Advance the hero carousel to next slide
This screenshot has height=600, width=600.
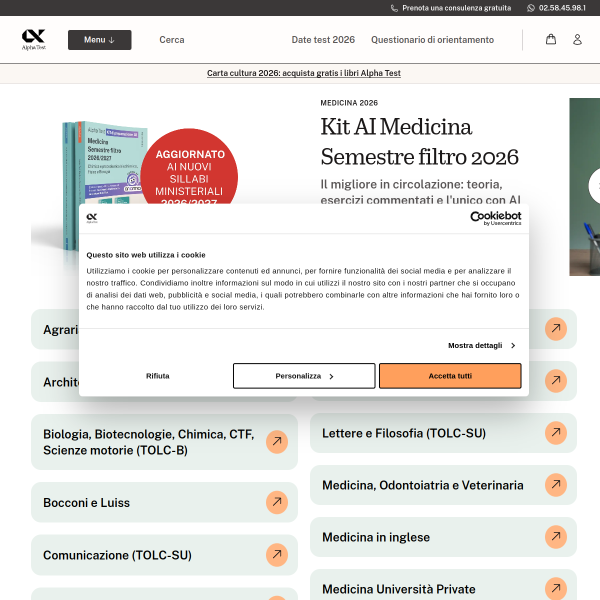tap(594, 186)
